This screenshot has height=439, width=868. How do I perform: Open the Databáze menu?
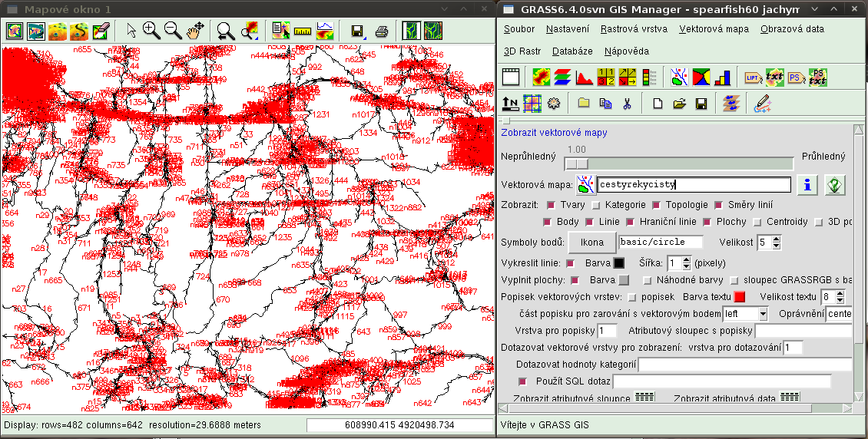point(572,51)
